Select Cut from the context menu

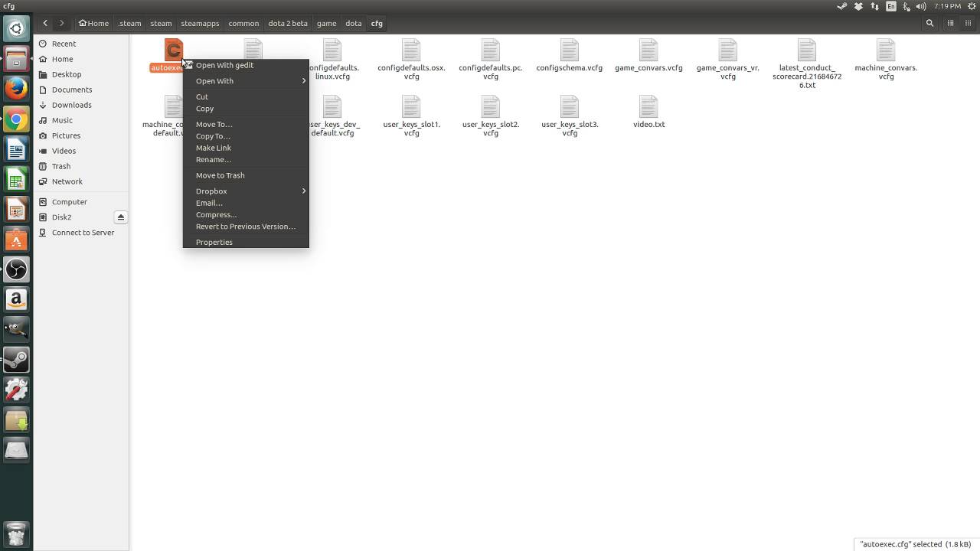[246, 96]
